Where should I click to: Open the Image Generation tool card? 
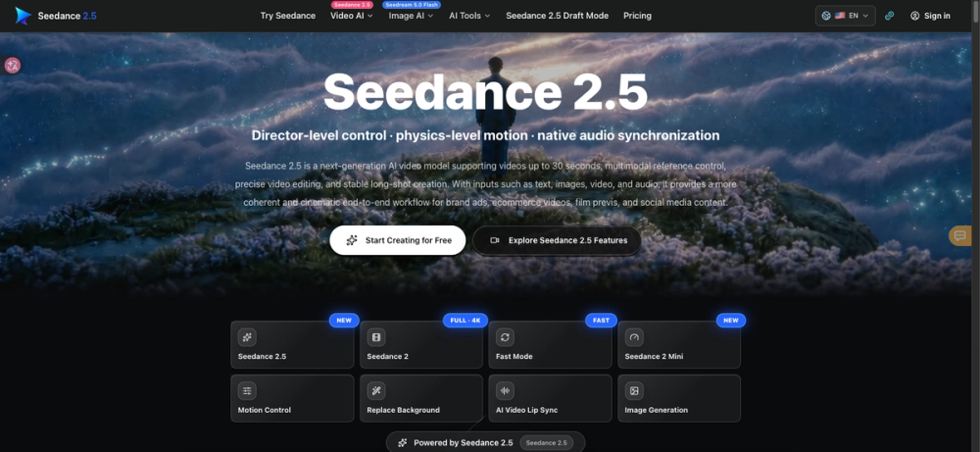[x=679, y=398]
